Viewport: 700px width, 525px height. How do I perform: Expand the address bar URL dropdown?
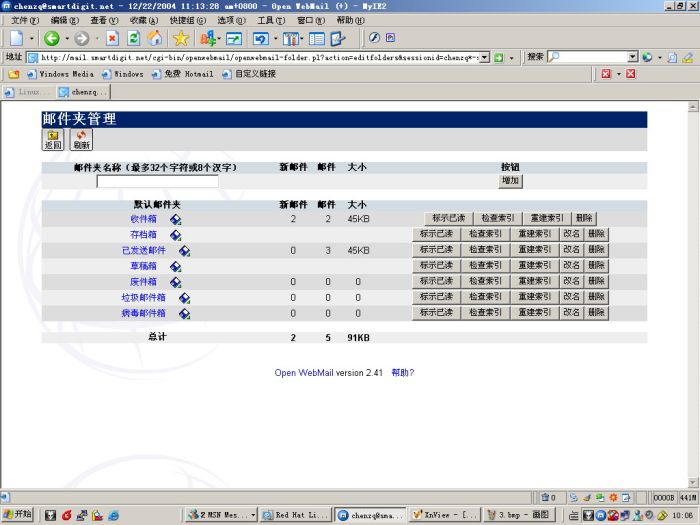pyautogui.click(x=485, y=57)
